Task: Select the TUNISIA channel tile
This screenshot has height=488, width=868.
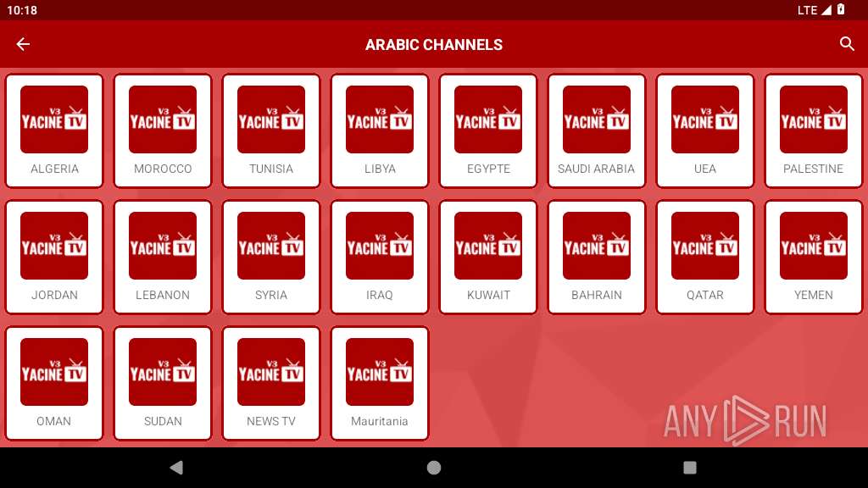Action: (271, 130)
